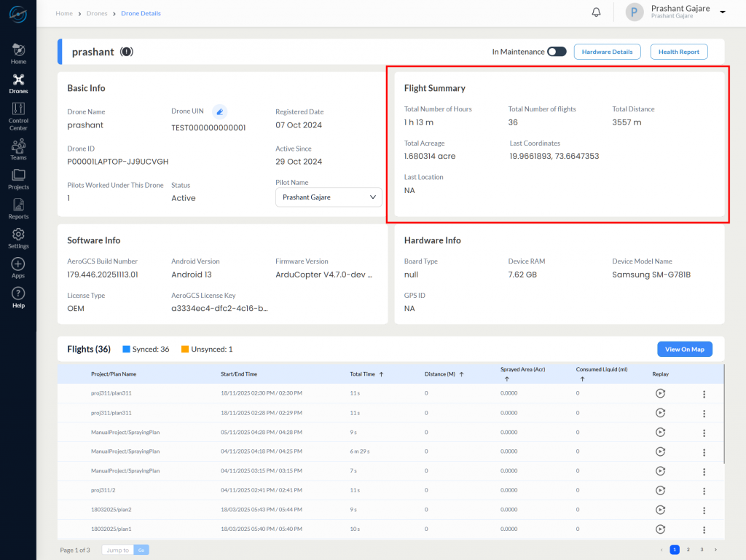Sort flights by Total Time

[381, 374]
